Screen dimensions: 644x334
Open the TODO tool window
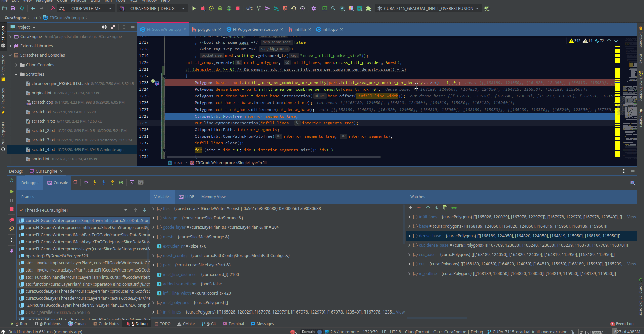pos(162,324)
